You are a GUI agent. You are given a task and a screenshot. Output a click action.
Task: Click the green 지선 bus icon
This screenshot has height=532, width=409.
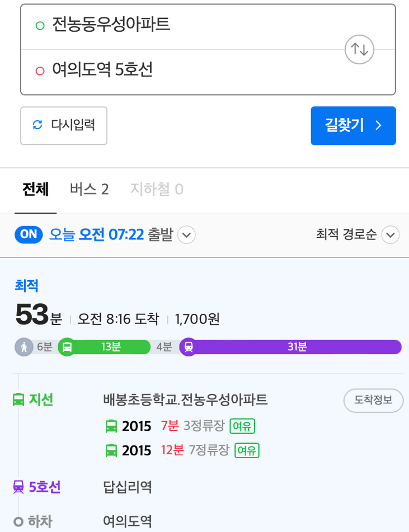[18, 400]
